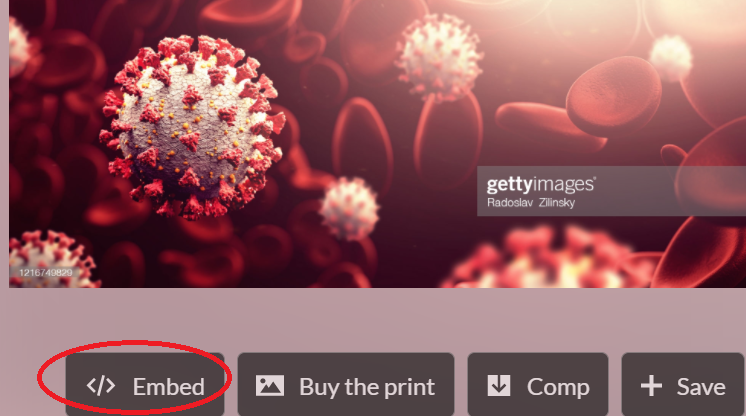Click the small white virus below the center
The height and width of the screenshot is (416, 746).
(350, 208)
